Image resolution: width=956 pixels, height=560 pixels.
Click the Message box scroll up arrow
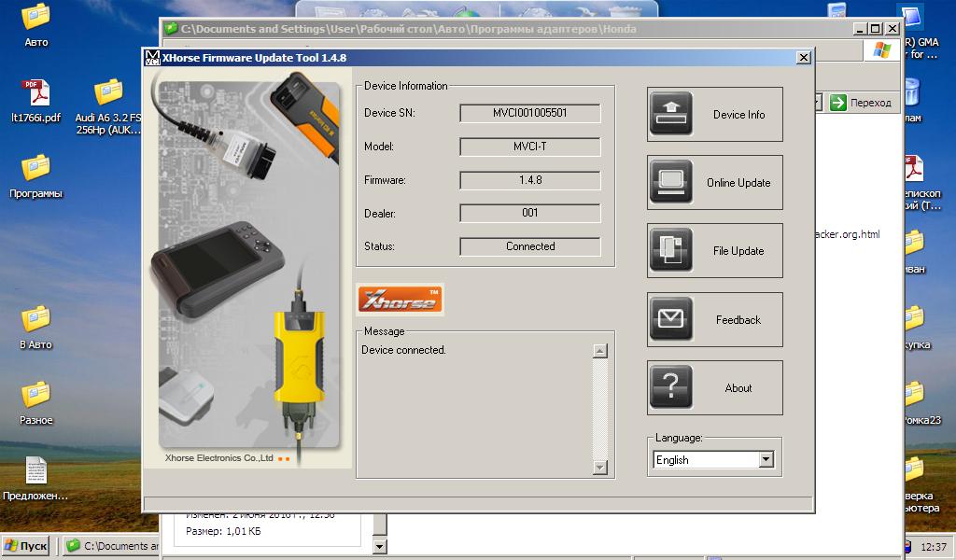pyautogui.click(x=600, y=350)
